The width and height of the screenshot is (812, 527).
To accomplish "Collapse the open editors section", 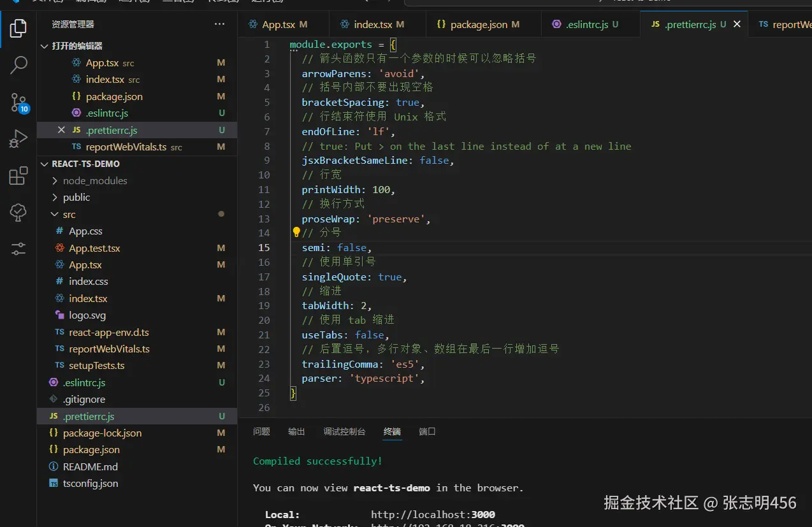I will pyautogui.click(x=44, y=46).
